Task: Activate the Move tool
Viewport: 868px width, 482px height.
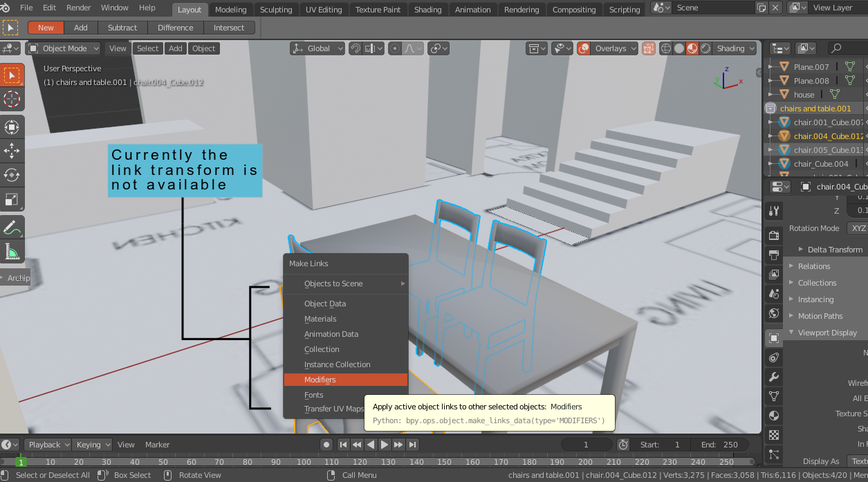Action: [12, 150]
